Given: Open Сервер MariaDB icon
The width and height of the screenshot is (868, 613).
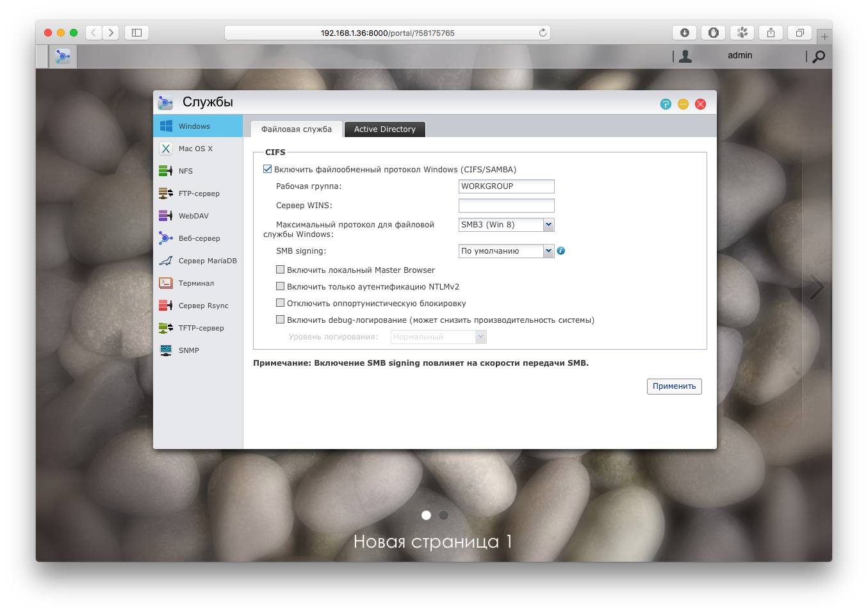Looking at the screenshot, I should (166, 261).
